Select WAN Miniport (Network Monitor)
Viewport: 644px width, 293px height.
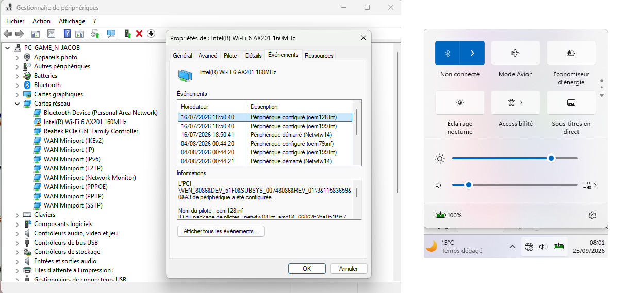(90, 178)
